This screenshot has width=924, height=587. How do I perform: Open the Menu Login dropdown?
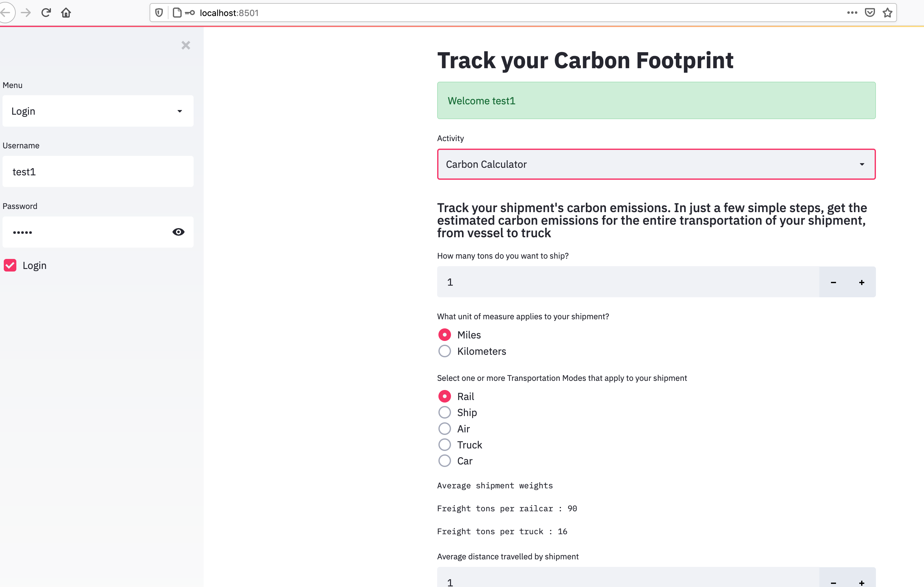(98, 111)
